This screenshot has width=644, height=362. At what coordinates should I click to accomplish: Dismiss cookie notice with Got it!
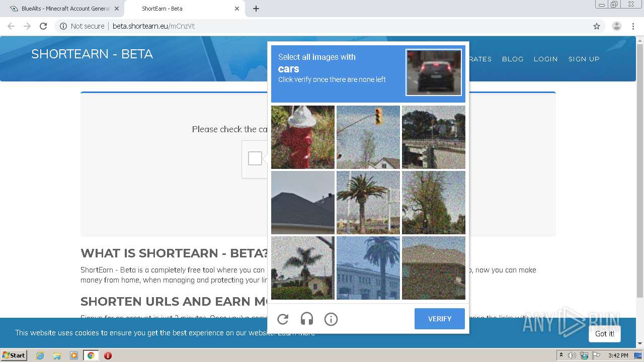click(x=605, y=334)
